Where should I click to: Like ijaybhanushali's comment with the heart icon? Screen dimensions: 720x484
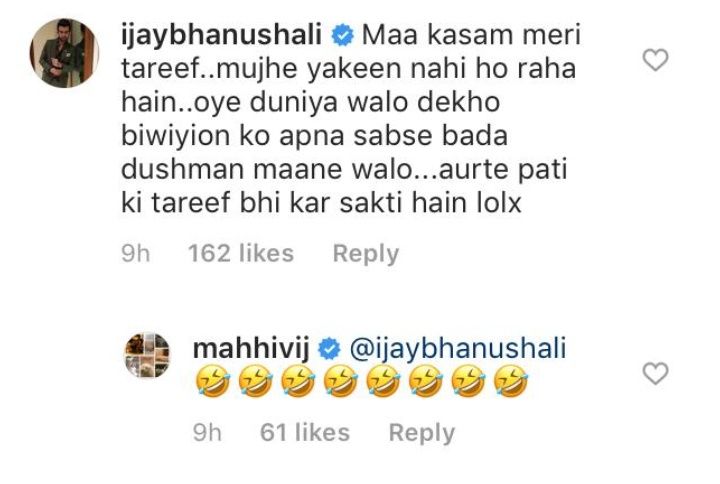[655, 60]
